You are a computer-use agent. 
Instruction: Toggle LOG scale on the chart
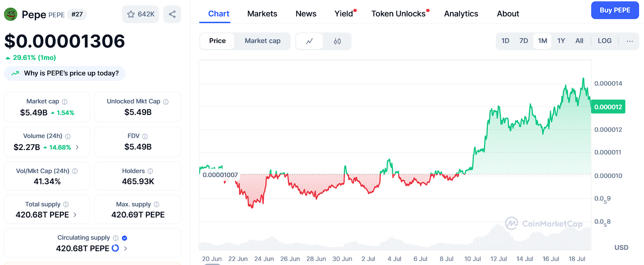tap(604, 41)
